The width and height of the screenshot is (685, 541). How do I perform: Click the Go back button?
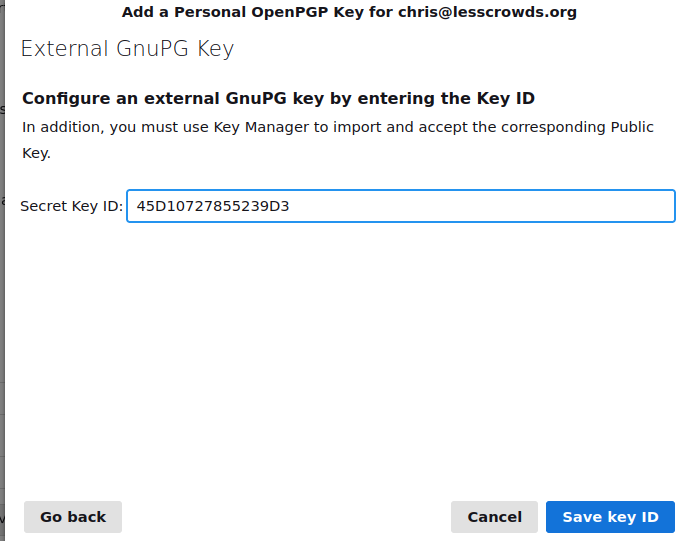(x=73, y=517)
